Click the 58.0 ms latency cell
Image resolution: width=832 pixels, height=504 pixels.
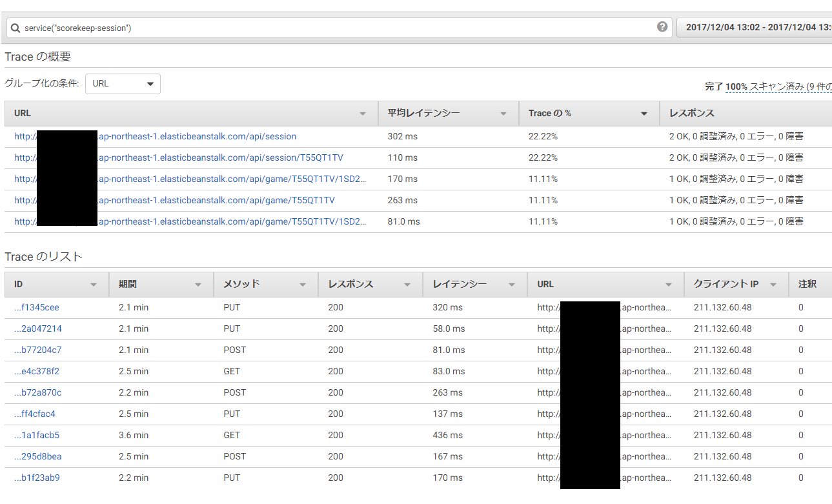(449, 328)
